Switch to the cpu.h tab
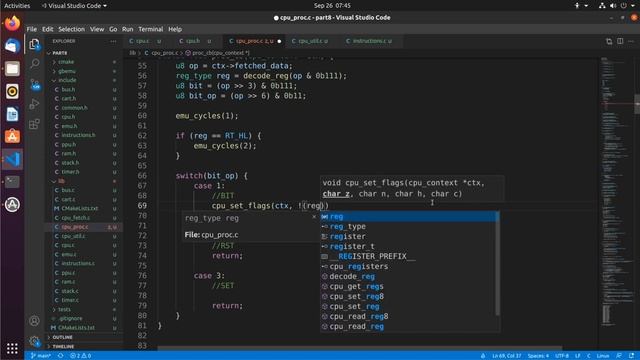 point(193,41)
